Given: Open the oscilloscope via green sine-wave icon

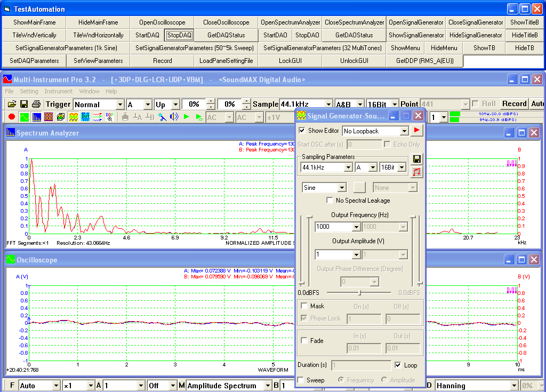Looking at the screenshot, I should pos(24,117).
